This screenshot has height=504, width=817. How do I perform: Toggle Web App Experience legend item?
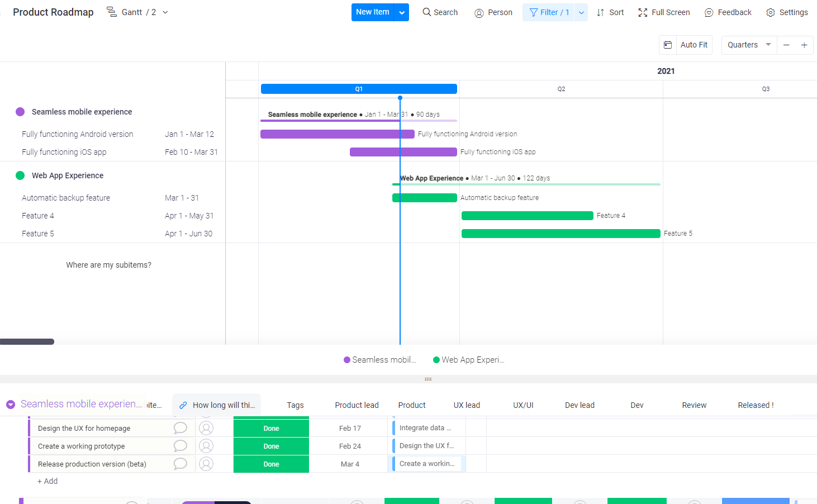(469, 360)
